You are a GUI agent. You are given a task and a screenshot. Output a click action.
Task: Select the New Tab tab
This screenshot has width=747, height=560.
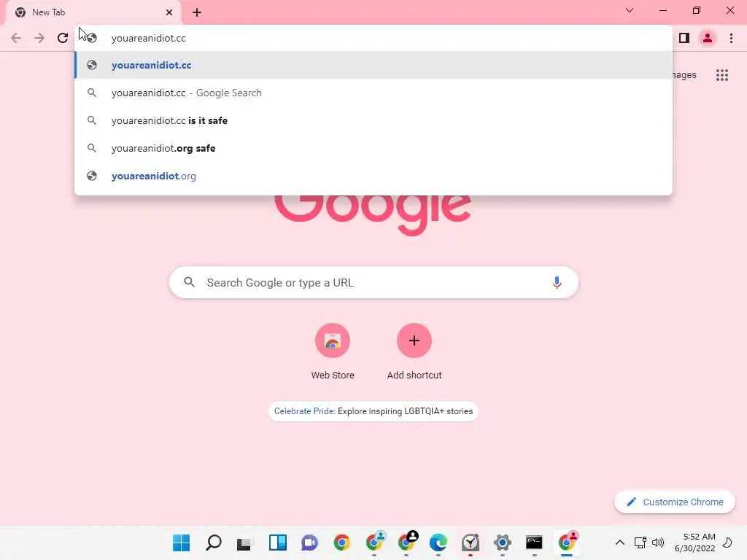point(93,12)
